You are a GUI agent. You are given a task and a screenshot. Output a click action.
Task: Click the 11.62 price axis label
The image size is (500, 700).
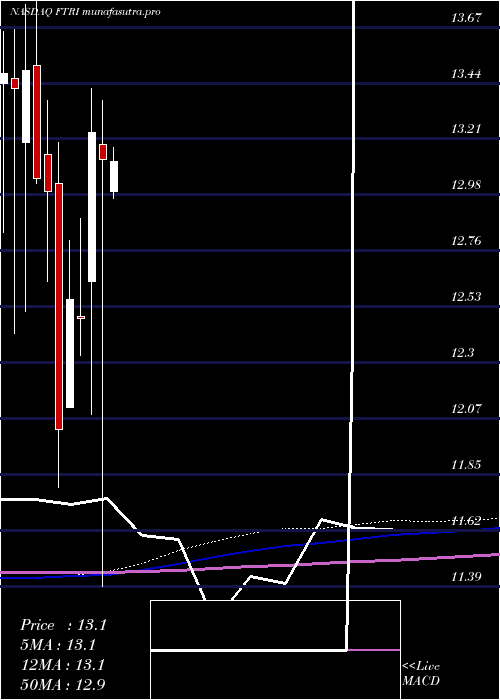tap(467, 521)
